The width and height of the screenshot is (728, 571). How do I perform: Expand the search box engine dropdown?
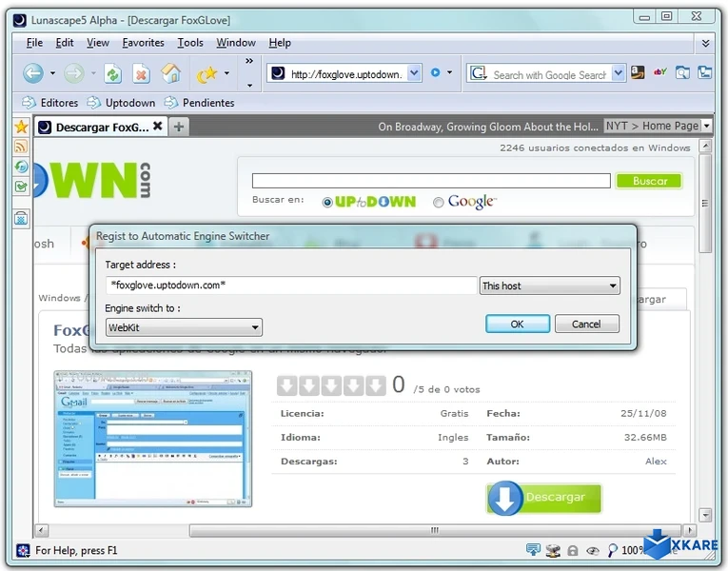[x=618, y=73]
